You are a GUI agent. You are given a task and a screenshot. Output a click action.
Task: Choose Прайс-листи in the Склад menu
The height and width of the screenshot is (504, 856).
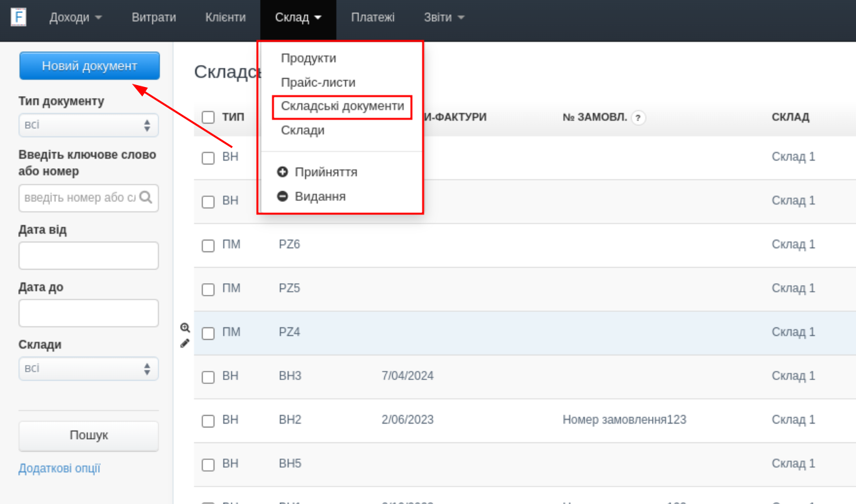(x=318, y=82)
